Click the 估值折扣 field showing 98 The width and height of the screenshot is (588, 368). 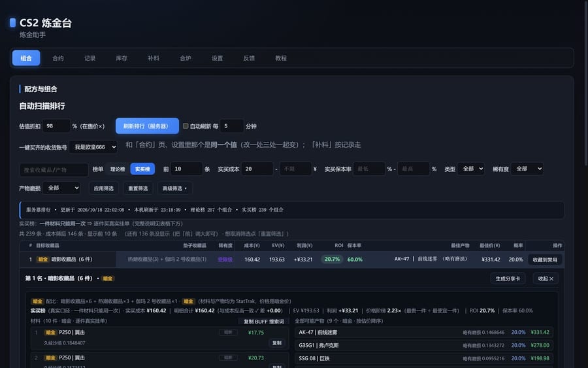[56, 126]
